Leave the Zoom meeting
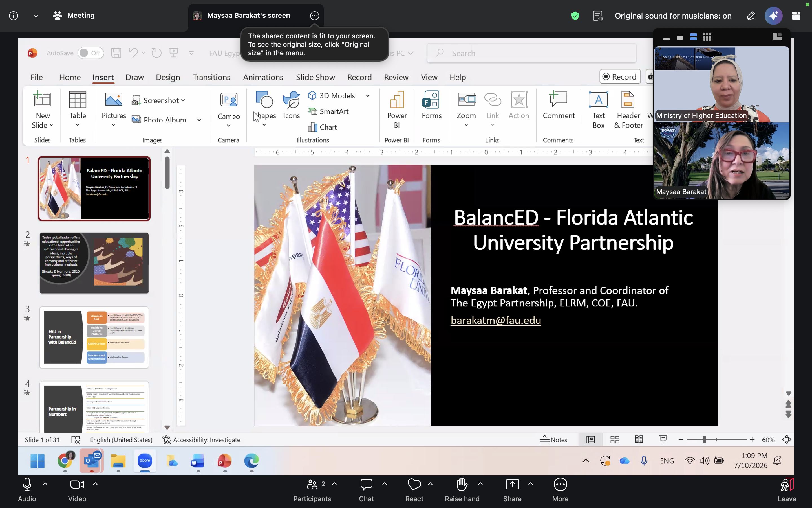Viewport: 812px width, 508px height. (787, 490)
